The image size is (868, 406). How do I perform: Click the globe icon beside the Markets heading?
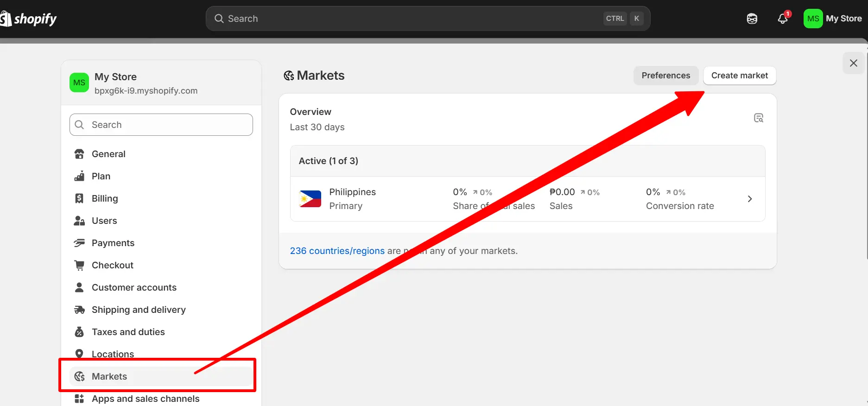point(289,76)
